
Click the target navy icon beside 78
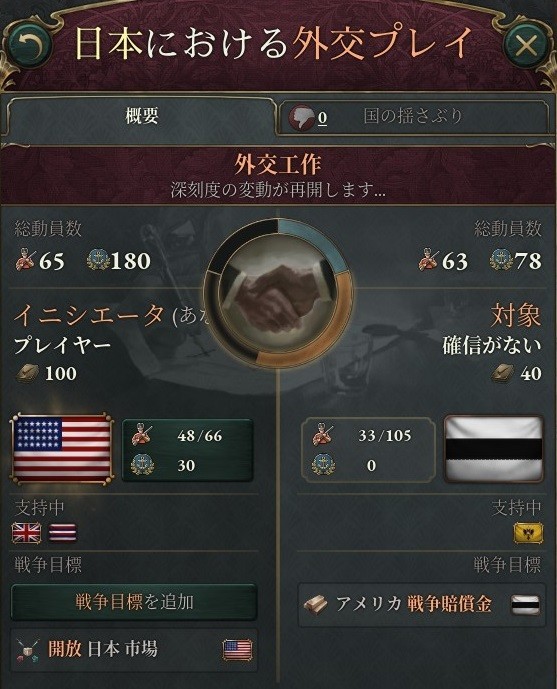501,260
